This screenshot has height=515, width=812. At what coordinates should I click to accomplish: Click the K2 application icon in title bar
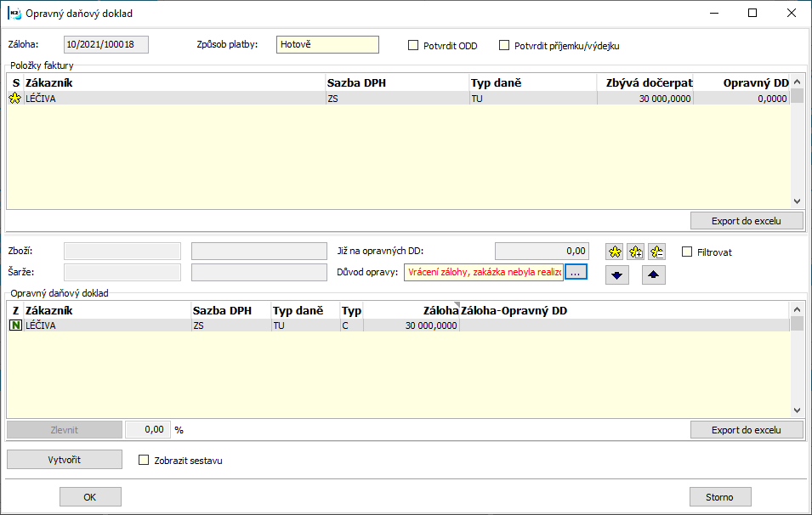14,13
